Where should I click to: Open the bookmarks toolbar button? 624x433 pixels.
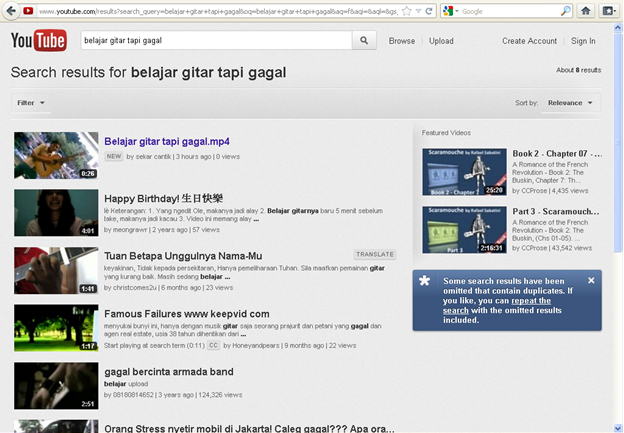(609, 11)
